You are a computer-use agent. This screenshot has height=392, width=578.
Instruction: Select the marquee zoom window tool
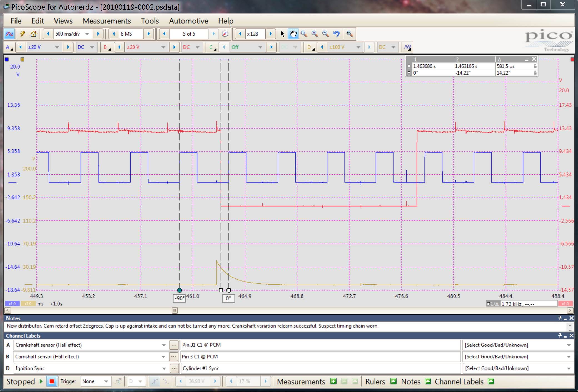point(304,34)
